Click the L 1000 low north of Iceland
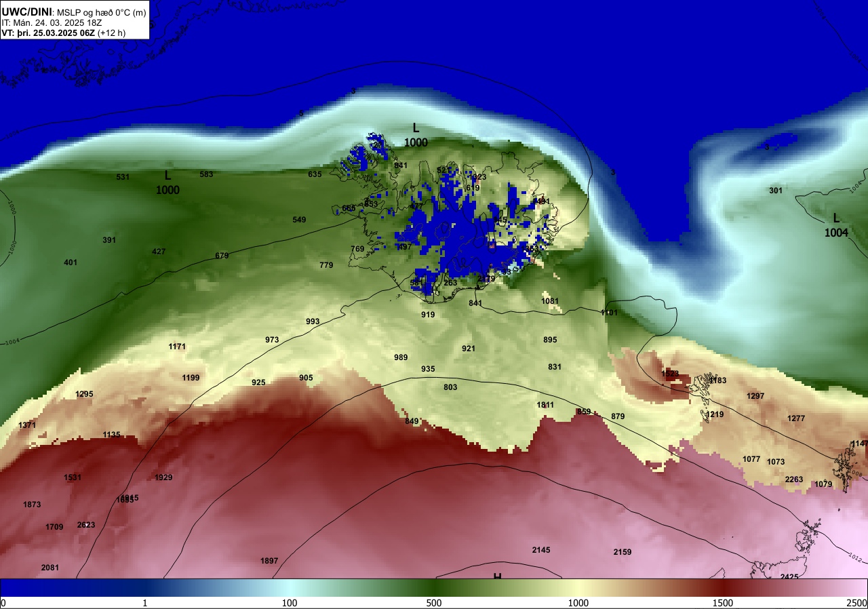Viewport: 868px width, 609px height. [x=416, y=135]
